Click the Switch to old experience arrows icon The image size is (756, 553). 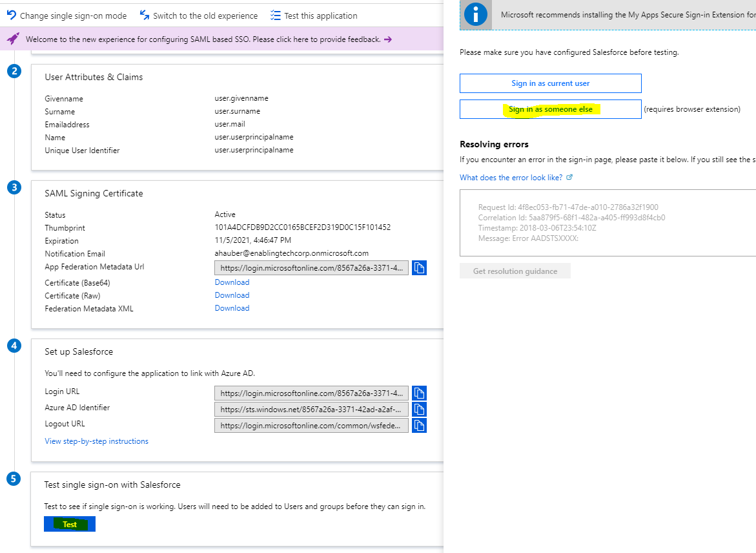pyautogui.click(x=144, y=15)
